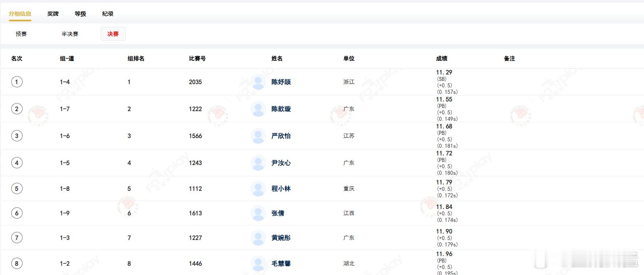Click team 江苏 for 严欣怡
Screen dimensions: 644x275
tap(349, 136)
